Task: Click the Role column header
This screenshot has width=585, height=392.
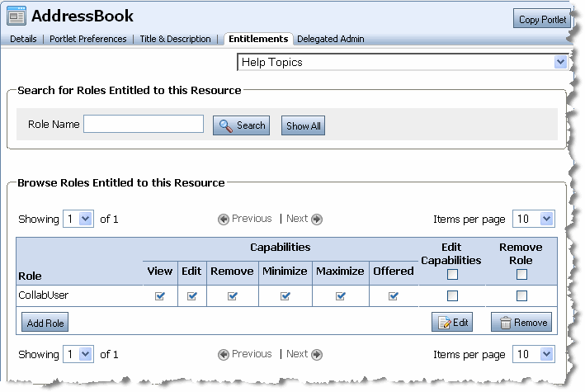Action: click(x=30, y=276)
